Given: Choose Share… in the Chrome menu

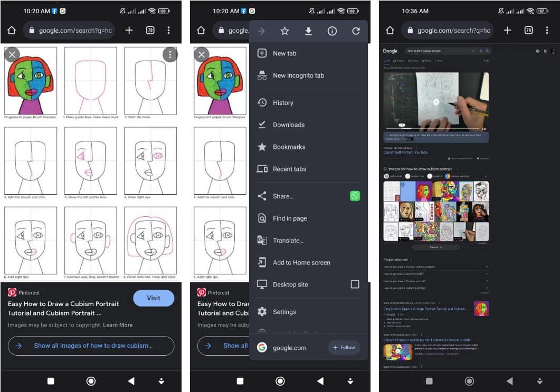Looking at the screenshot, I should (x=298, y=196).
